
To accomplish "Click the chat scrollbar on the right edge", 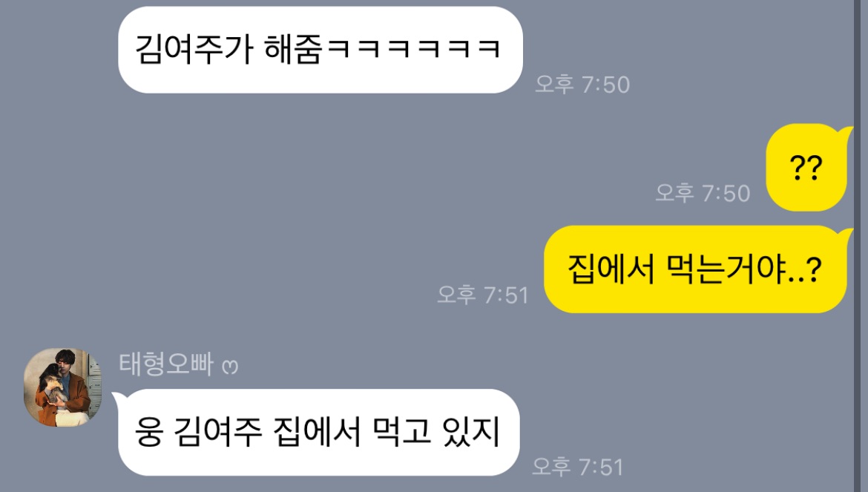I will 858,246.
